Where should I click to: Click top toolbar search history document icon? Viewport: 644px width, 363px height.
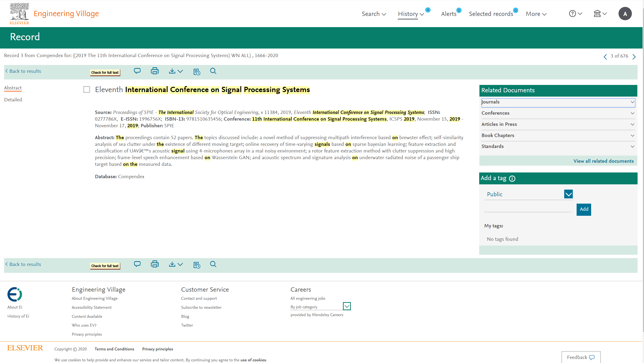coord(197,72)
